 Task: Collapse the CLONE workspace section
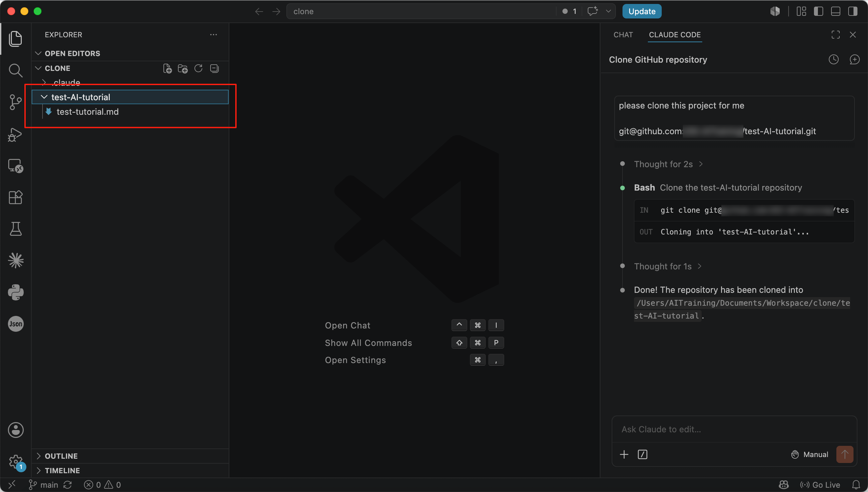click(39, 68)
